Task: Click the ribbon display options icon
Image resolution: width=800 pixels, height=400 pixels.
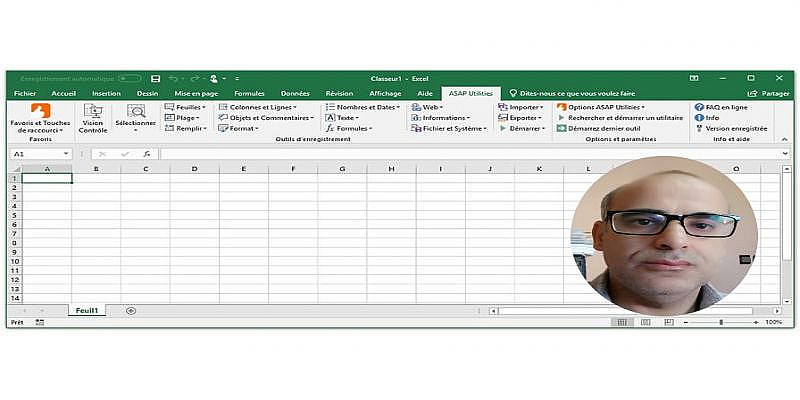Action: (694, 79)
